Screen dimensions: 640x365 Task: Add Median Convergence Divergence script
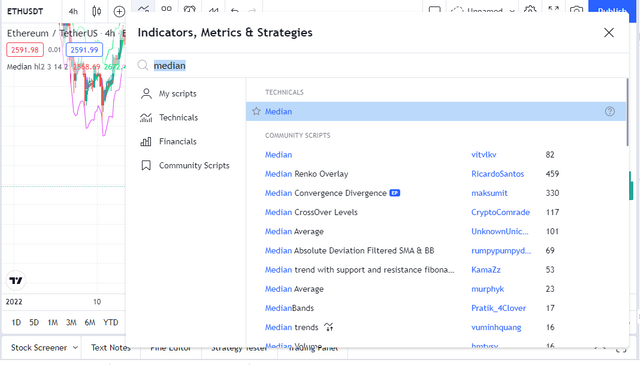[x=326, y=193]
